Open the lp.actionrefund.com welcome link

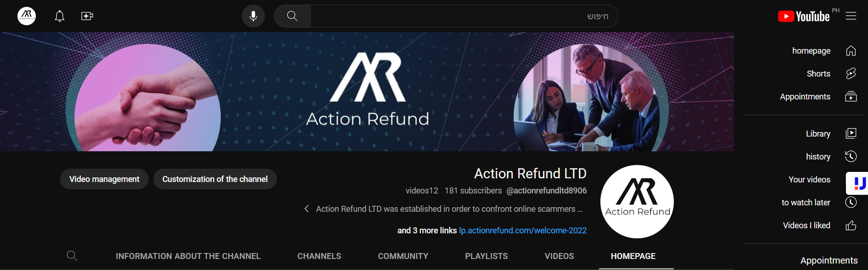523,230
